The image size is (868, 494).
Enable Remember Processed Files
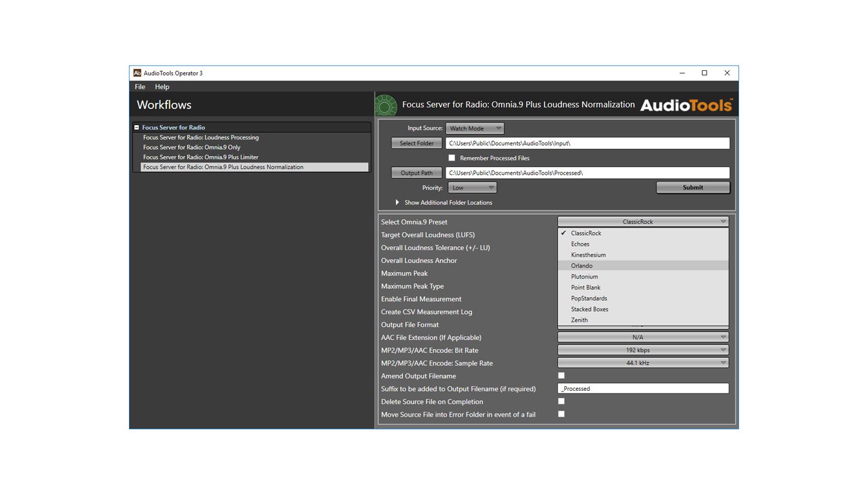pyautogui.click(x=451, y=157)
